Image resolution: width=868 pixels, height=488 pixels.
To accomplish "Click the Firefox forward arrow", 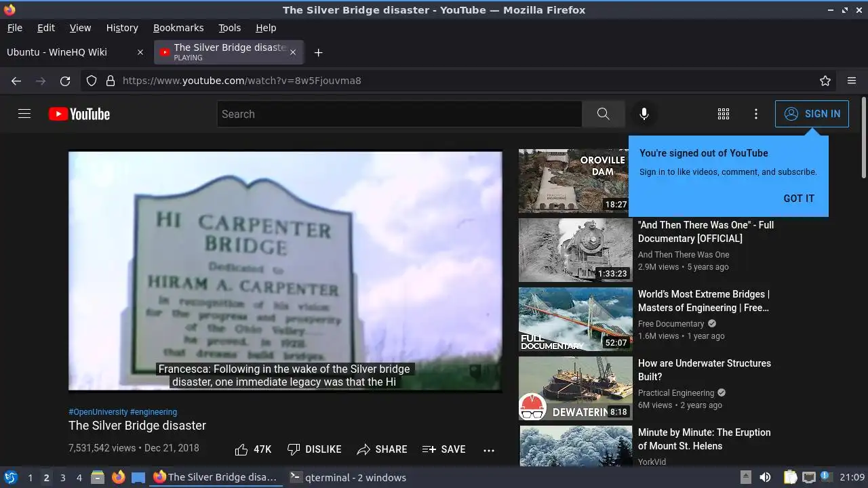I will [41, 81].
